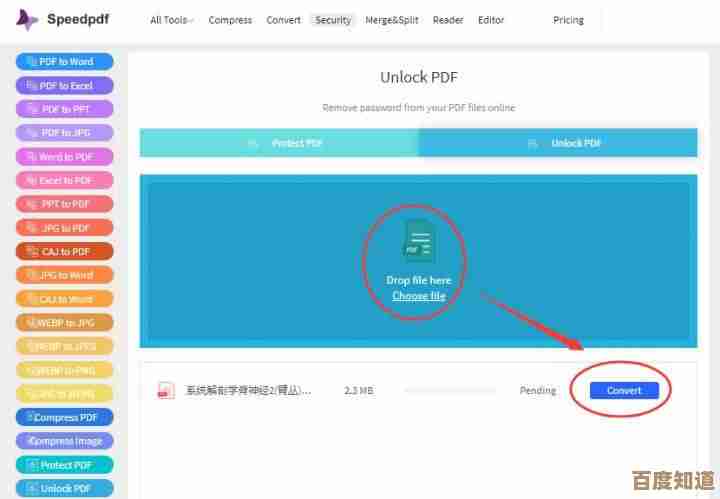The image size is (720, 499).
Task: Select PDF to JPG in sidebar
Action: point(65,133)
